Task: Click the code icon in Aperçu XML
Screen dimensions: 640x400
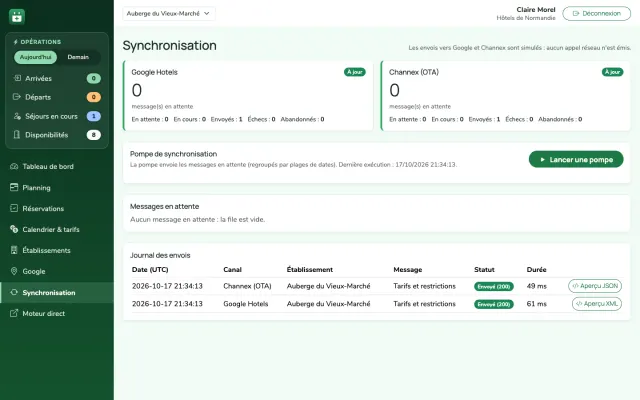Action: pos(579,304)
